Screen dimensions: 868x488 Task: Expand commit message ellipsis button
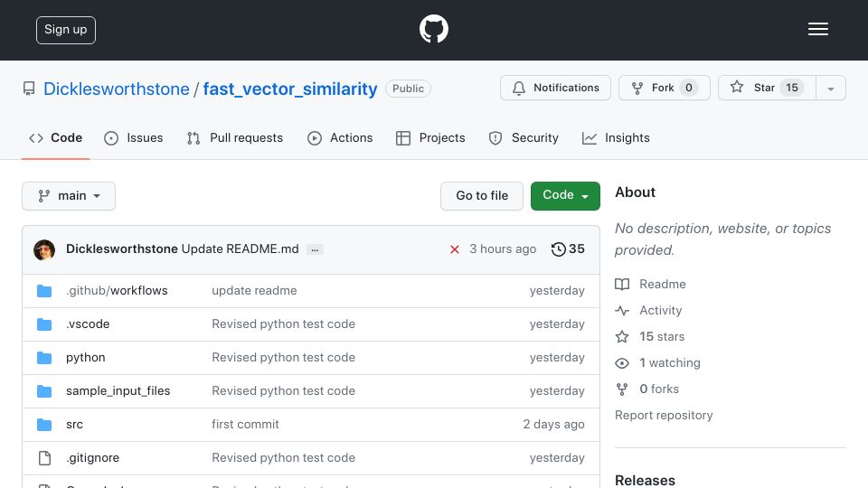[x=315, y=249]
